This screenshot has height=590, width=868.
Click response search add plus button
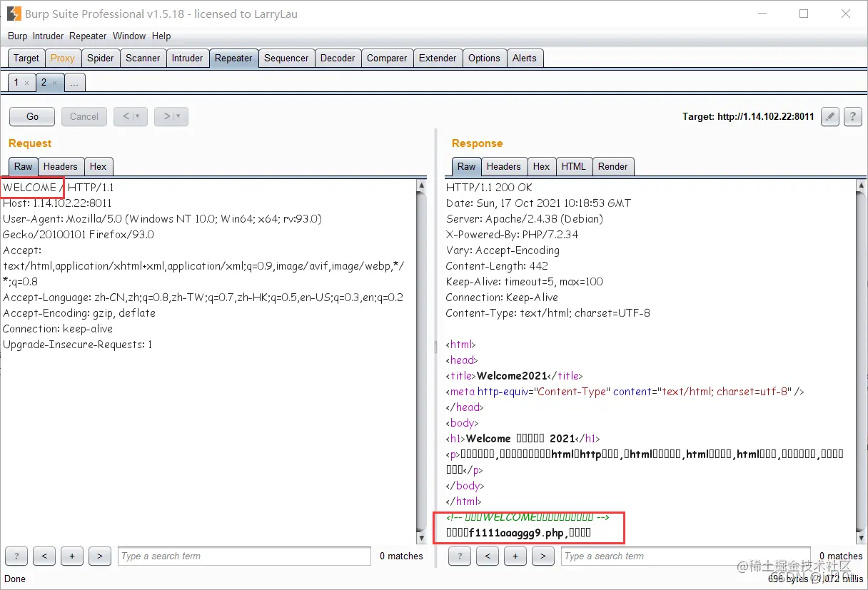515,556
